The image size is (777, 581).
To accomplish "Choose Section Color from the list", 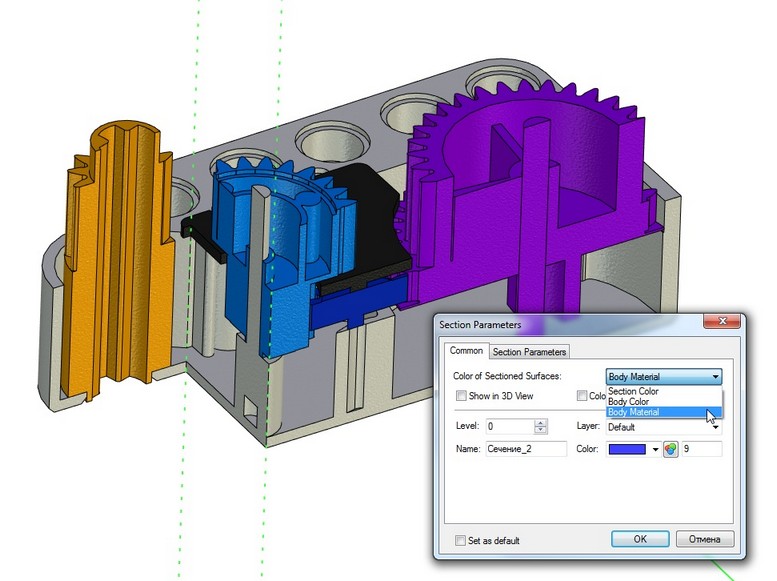I will [634, 392].
